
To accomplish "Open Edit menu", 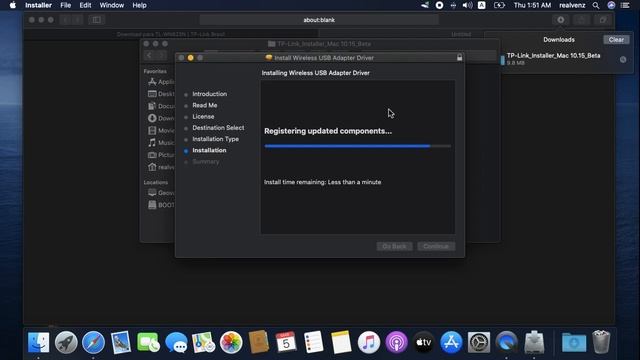I will (85, 5).
